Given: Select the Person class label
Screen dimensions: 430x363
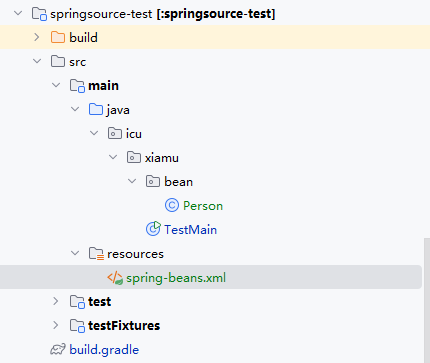Looking at the screenshot, I should pos(203,206).
